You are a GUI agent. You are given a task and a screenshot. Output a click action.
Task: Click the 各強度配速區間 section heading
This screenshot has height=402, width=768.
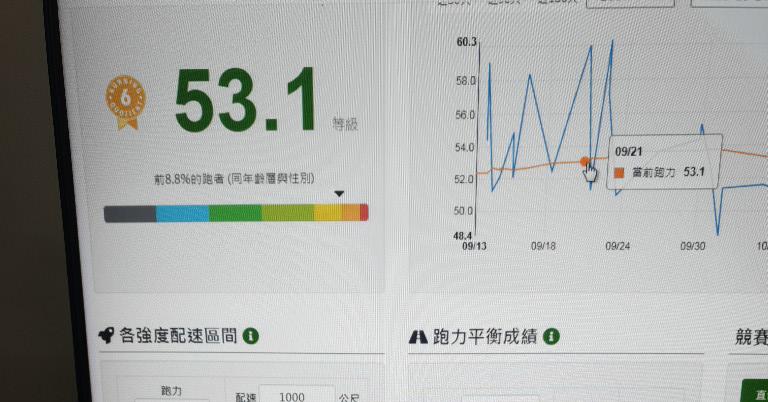(178, 336)
